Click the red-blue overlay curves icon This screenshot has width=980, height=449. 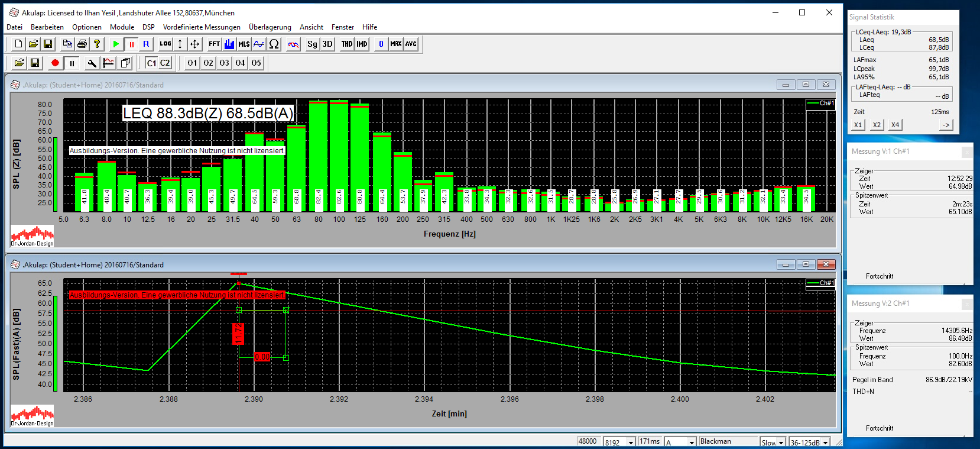pos(293,44)
